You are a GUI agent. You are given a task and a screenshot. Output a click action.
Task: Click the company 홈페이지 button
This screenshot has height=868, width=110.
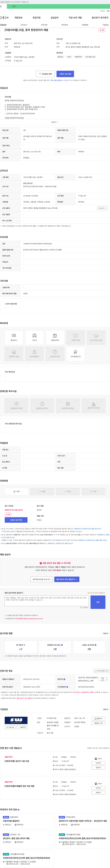(x=99, y=719)
